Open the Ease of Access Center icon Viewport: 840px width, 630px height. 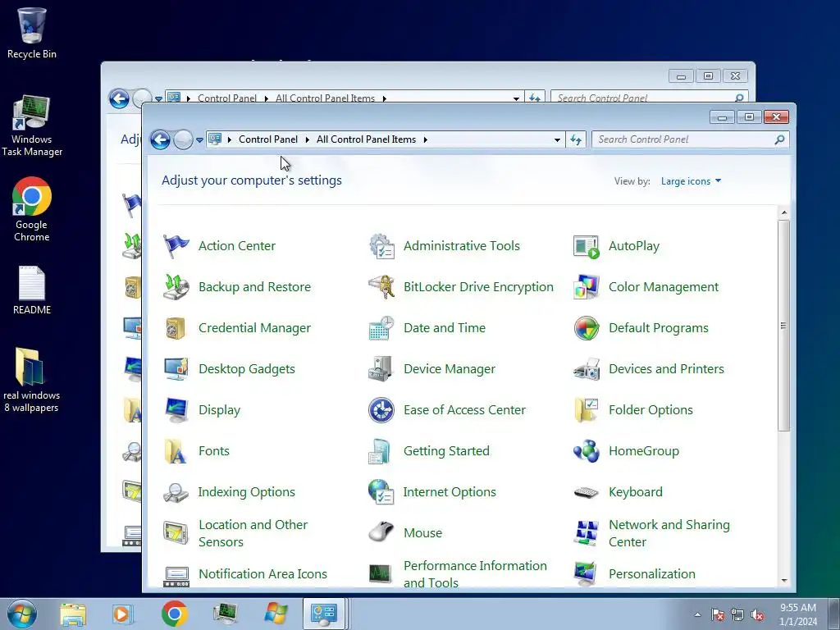pyautogui.click(x=381, y=410)
